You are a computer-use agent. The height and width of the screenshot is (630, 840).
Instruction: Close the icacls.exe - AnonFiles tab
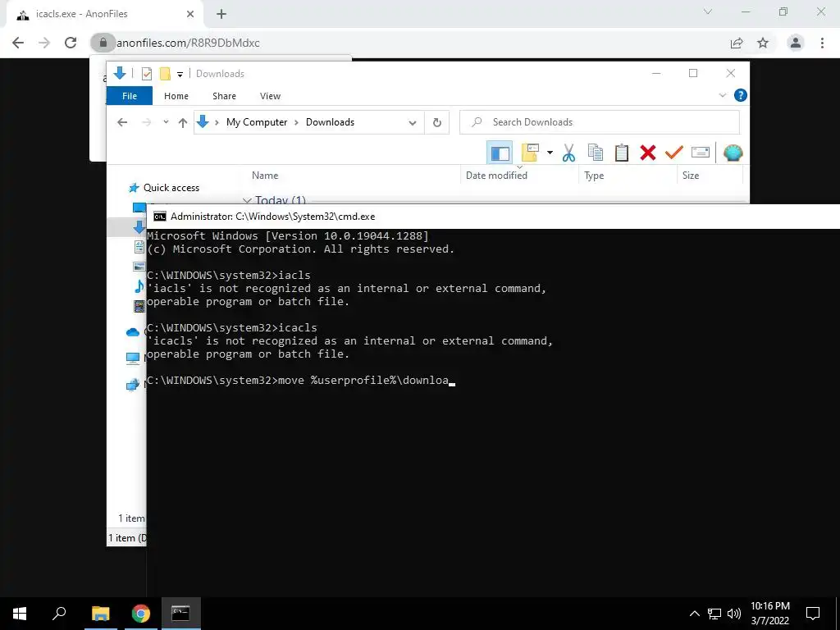pos(190,15)
